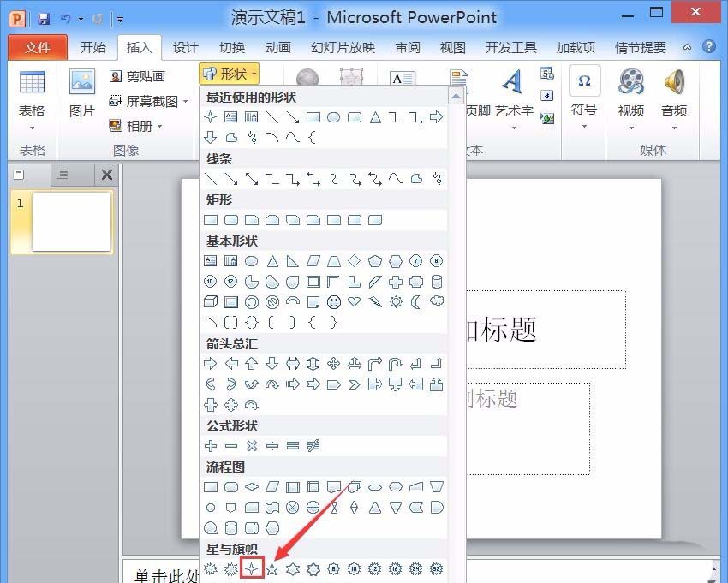The width and height of the screenshot is (728, 583).
Task: Select the 4-point star shape
Action: (253, 568)
